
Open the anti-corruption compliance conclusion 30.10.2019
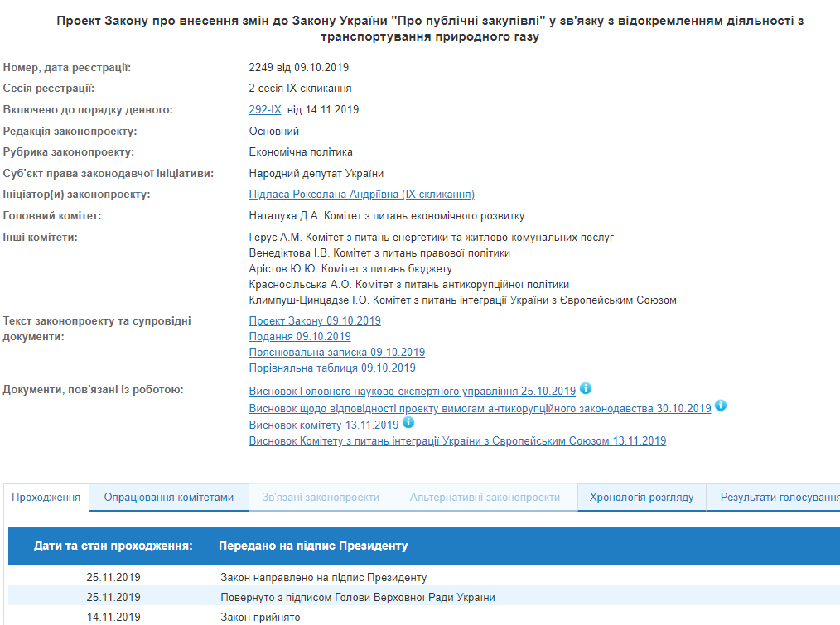480,408
